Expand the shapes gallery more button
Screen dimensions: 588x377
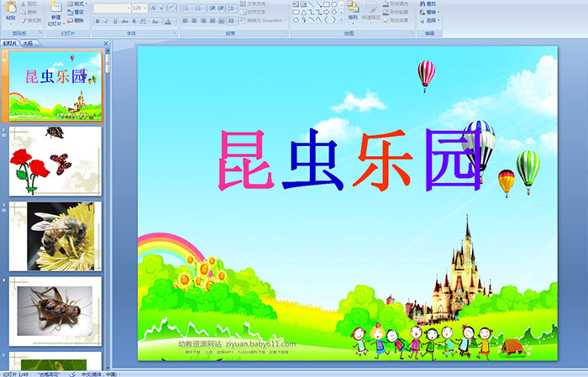point(341,19)
